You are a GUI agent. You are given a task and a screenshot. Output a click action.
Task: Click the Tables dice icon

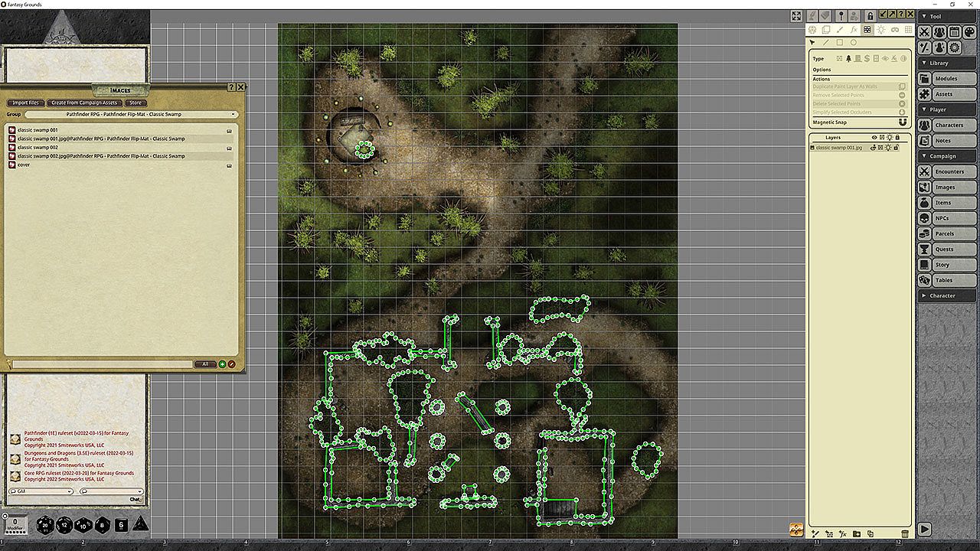925,280
